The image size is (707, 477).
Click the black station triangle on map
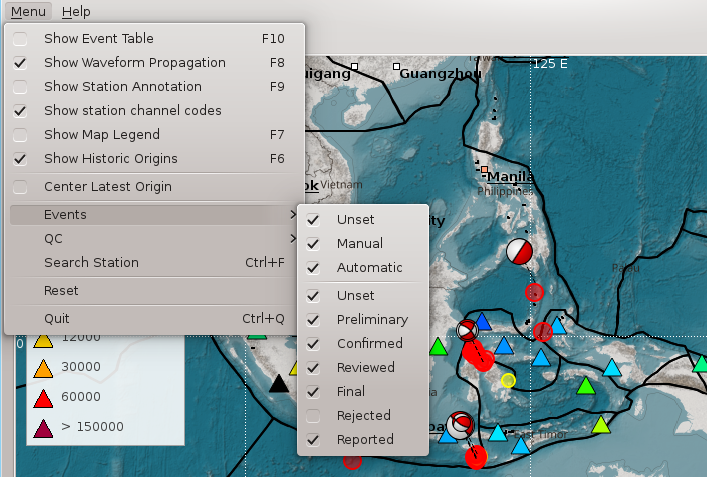(279, 383)
